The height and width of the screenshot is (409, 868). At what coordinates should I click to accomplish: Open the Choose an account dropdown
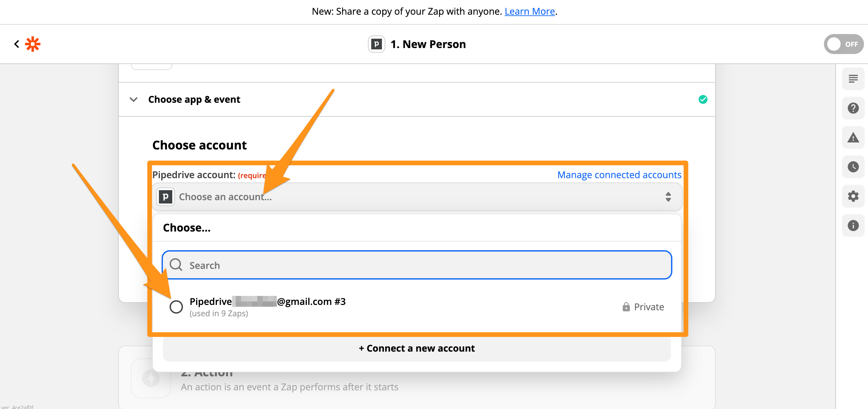(x=417, y=197)
